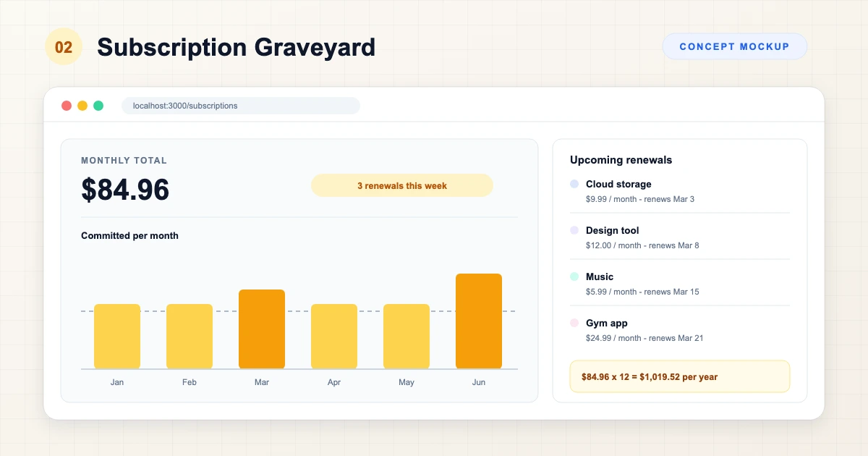Image resolution: width=868 pixels, height=456 pixels.
Task: Click the Upcoming renewals heading
Action: 621,160
